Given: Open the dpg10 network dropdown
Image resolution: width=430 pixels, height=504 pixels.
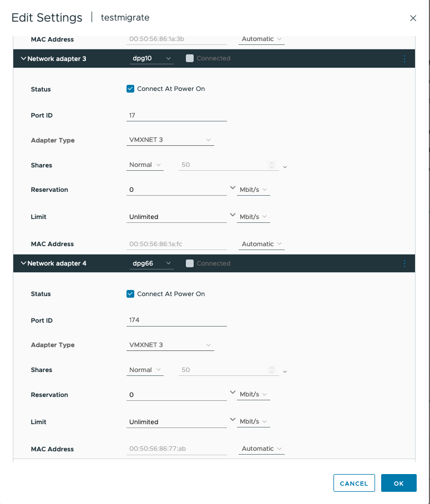Looking at the screenshot, I should [152, 59].
